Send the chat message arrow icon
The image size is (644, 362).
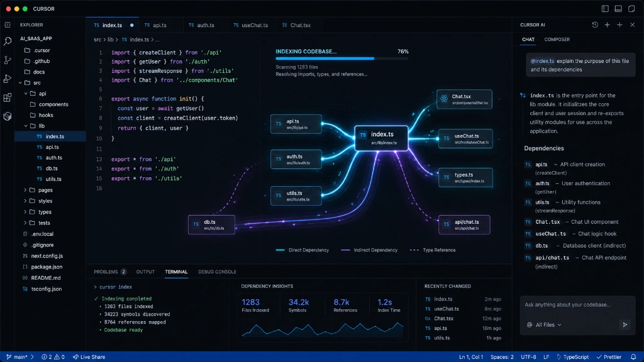coord(625,325)
